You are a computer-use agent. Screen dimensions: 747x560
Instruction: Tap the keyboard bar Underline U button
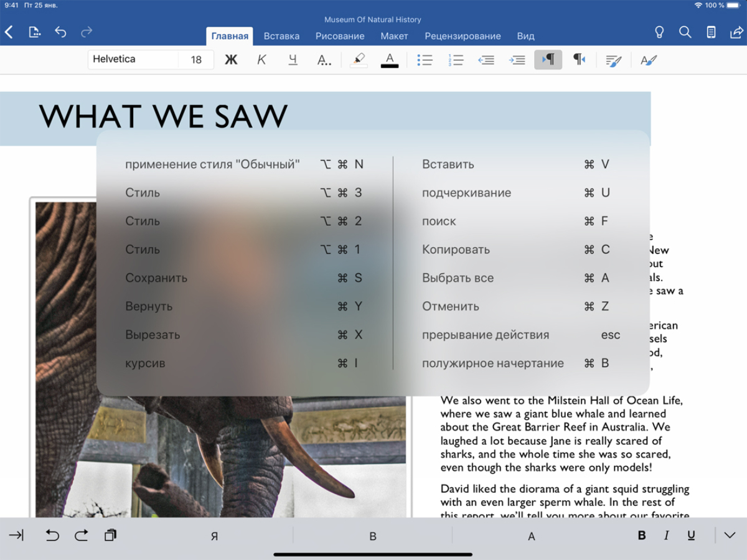[x=691, y=535]
